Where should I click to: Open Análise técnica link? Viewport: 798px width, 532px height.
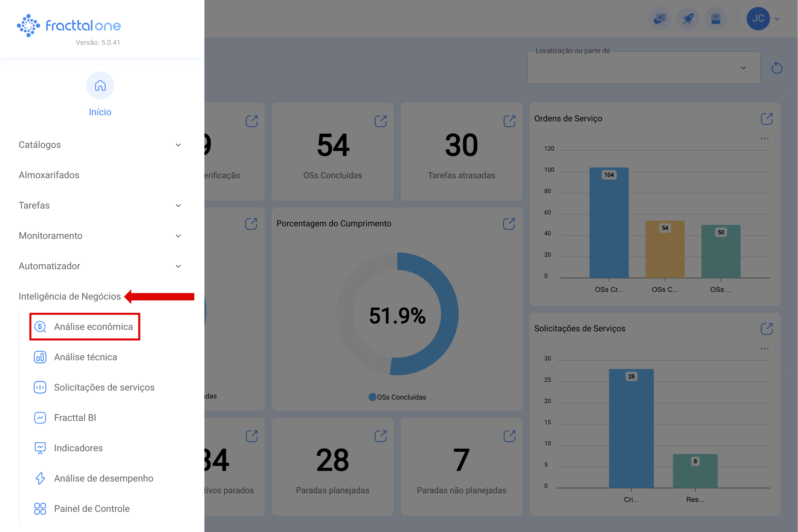pyautogui.click(x=86, y=357)
